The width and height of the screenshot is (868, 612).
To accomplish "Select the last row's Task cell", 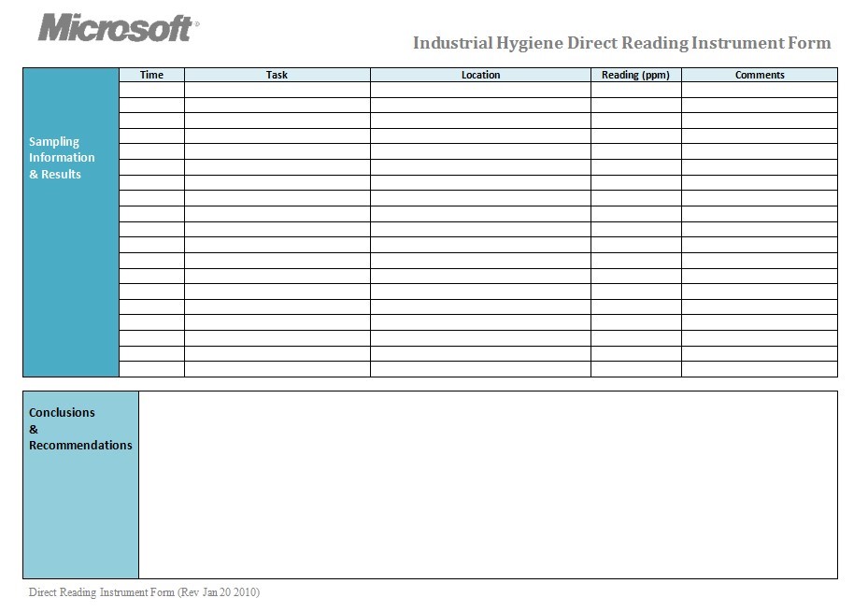I will pos(277,369).
